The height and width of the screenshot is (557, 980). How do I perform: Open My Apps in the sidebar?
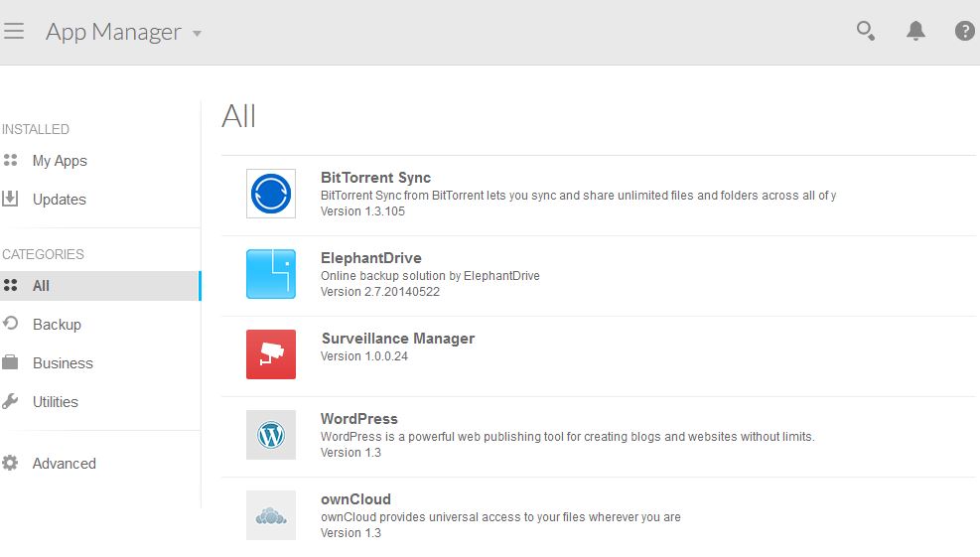click(60, 161)
